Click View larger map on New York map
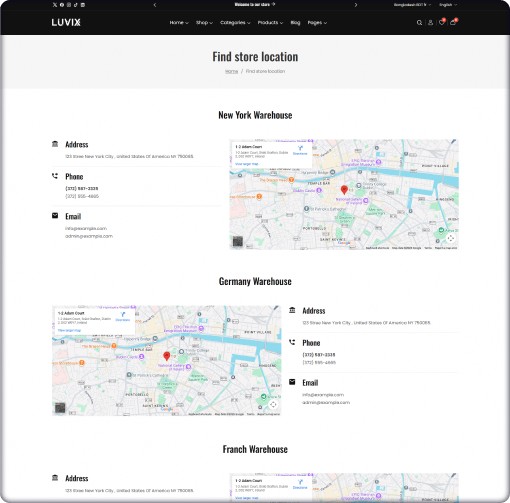The width and height of the screenshot is (510, 503). pos(247,164)
